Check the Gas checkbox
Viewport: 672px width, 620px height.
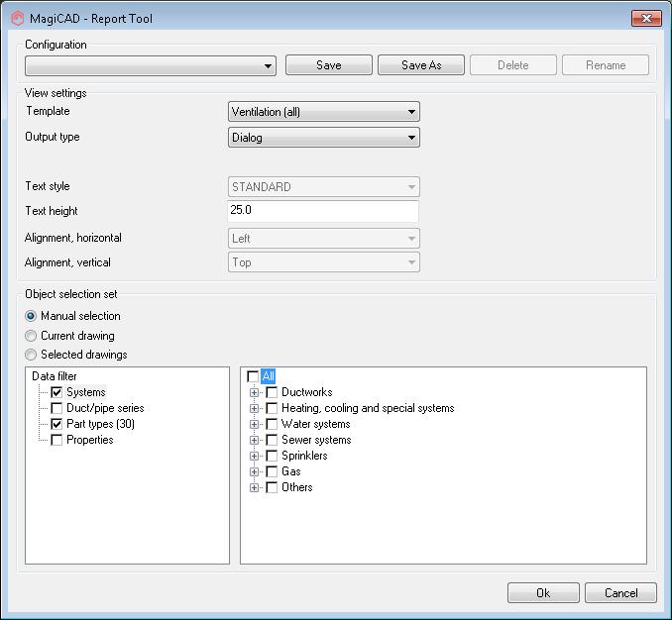pos(272,471)
